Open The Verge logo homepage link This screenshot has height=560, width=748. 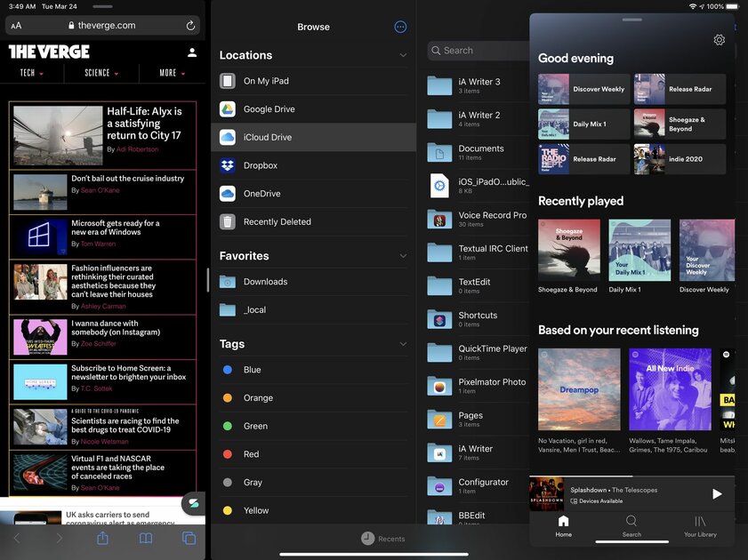pos(49,52)
